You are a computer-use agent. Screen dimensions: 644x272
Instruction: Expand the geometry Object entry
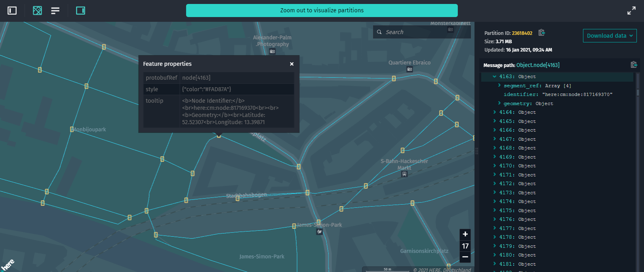click(499, 103)
